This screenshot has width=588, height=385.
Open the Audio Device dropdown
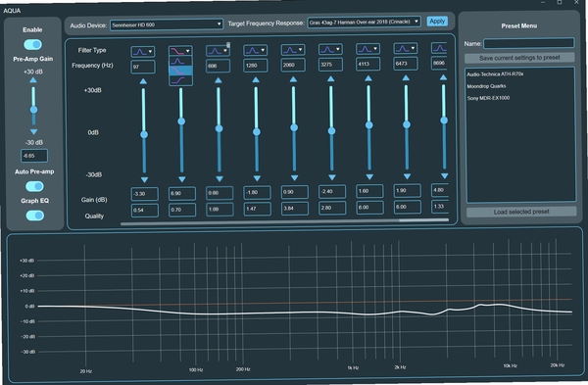(x=167, y=24)
